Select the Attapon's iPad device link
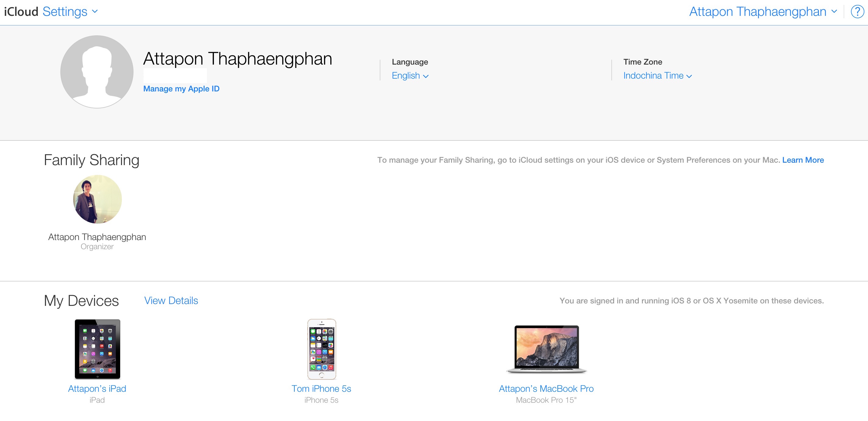The image size is (868, 421). tap(97, 388)
